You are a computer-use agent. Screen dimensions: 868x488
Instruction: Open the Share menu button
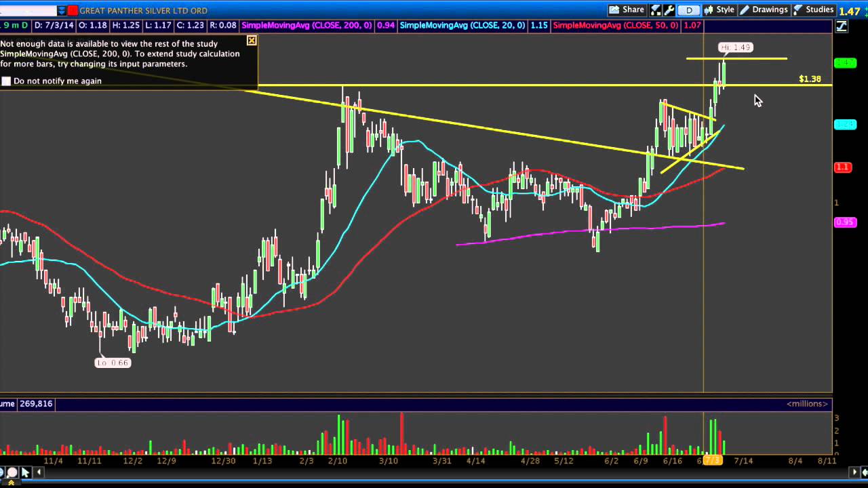[627, 9]
